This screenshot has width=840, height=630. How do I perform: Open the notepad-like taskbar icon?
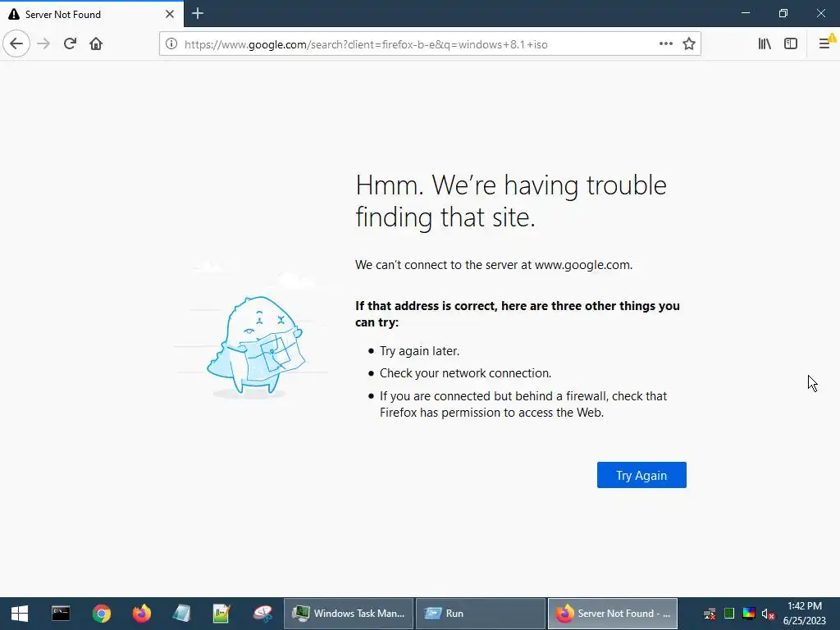click(181, 614)
